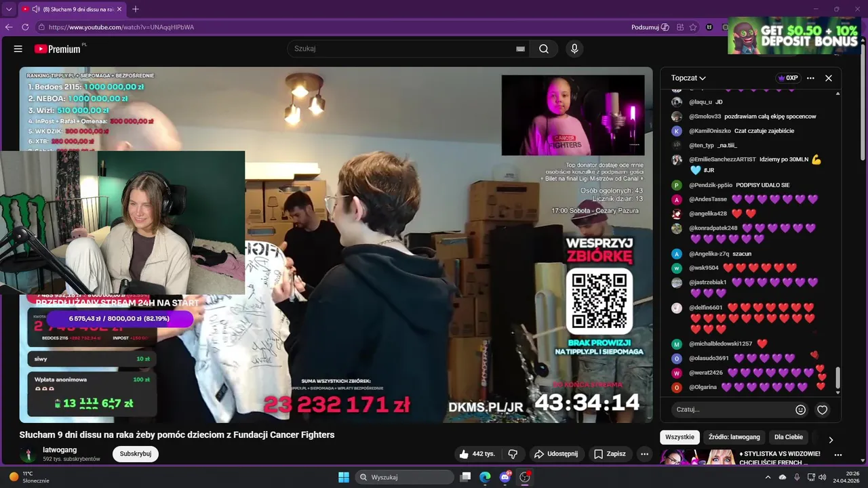Open latwogang channel name link
Screen dimensions: 868x488
pos(60,449)
